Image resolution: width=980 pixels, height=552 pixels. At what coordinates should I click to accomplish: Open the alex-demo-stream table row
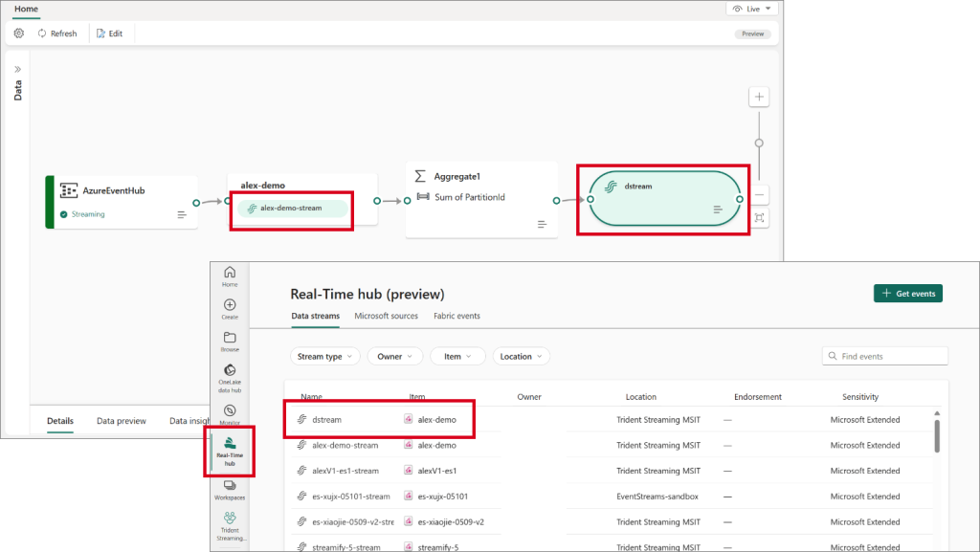coord(610,445)
